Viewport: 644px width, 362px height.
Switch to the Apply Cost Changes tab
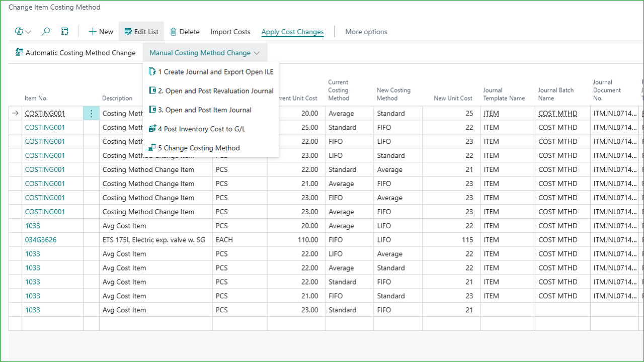[292, 32]
